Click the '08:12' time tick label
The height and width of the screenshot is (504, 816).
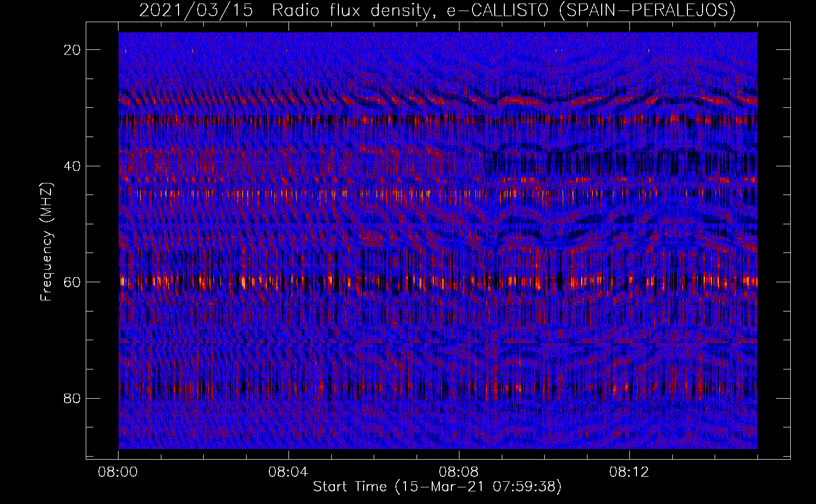tap(629, 472)
